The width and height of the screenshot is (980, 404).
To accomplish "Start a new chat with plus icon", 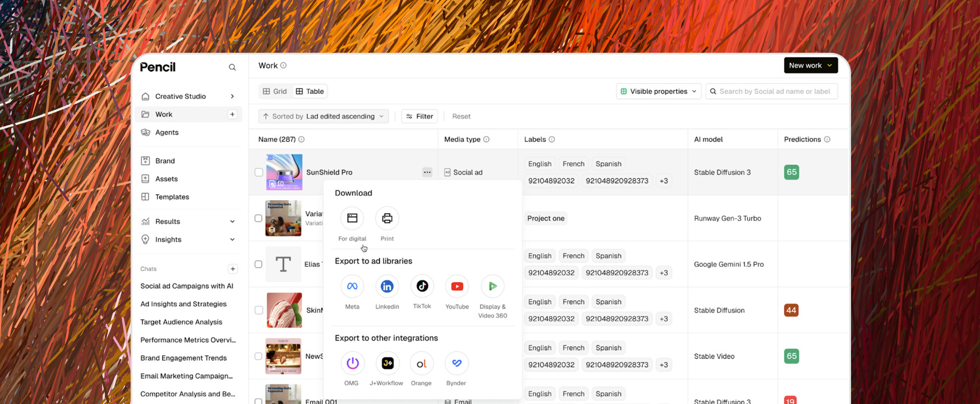I will coord(233,269).
